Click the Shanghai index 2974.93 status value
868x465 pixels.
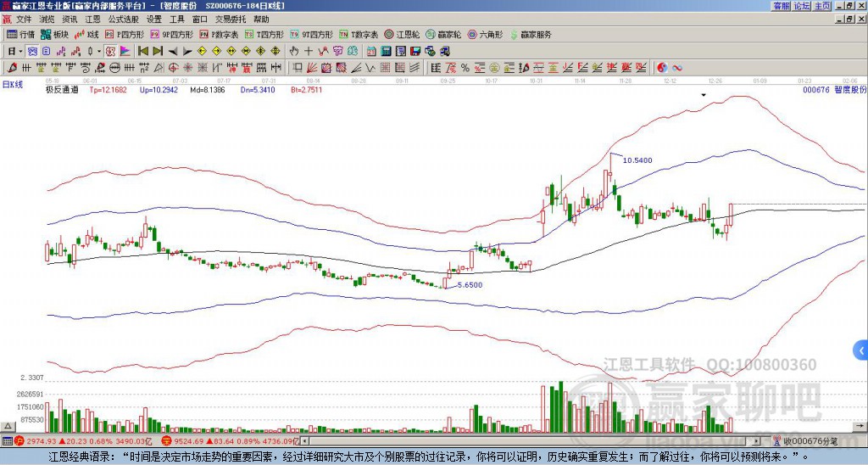(42, 441)
